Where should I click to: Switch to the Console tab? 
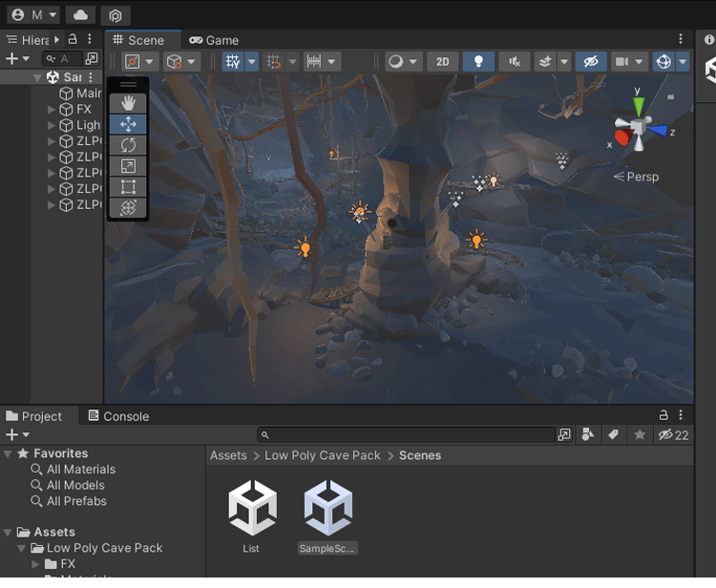click(118, 416)
